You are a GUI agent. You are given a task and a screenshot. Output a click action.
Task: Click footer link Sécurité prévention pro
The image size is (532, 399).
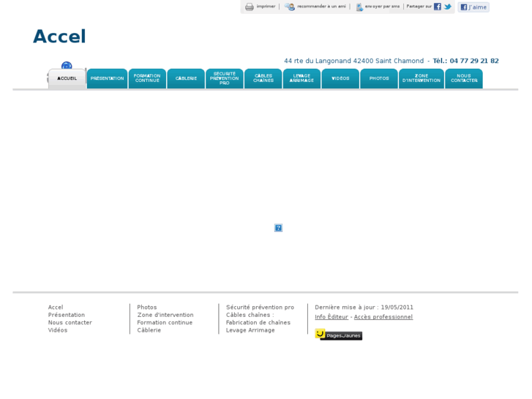[x=261, y=307]
